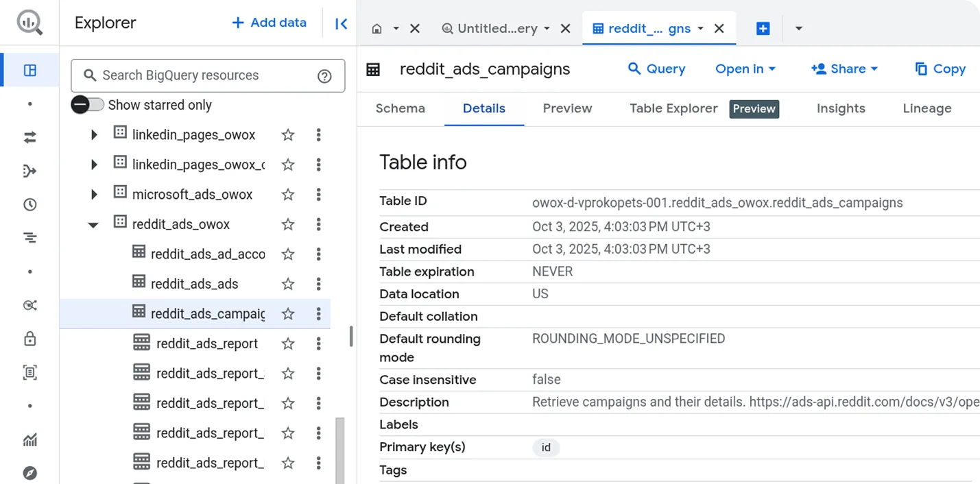Open the data transfers icon in sidebar
This screenshot has height=484, width=980.
point(29,138)
